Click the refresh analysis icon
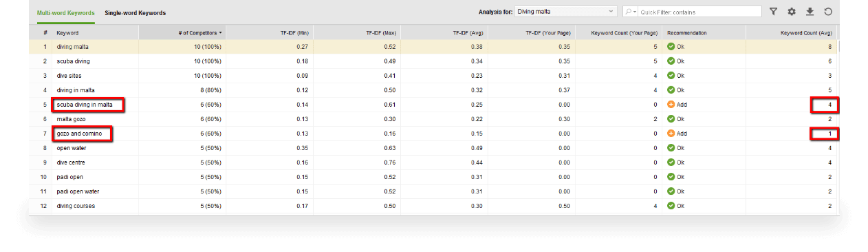This screenshot has width=868, height=252. [x=828, y=12]
